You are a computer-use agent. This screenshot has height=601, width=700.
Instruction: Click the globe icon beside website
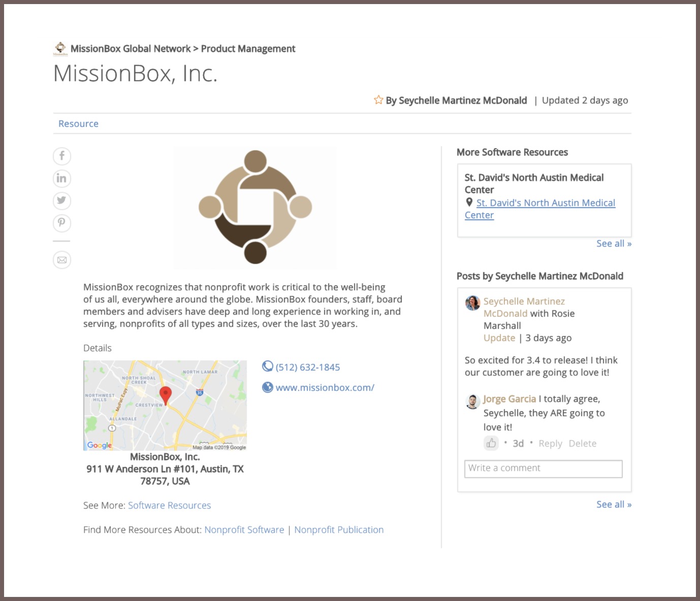tap(268, 387)
